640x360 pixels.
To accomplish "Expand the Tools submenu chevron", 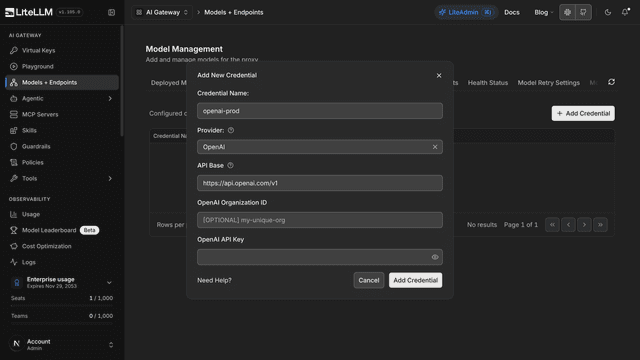I will click(x=110, y=178).
